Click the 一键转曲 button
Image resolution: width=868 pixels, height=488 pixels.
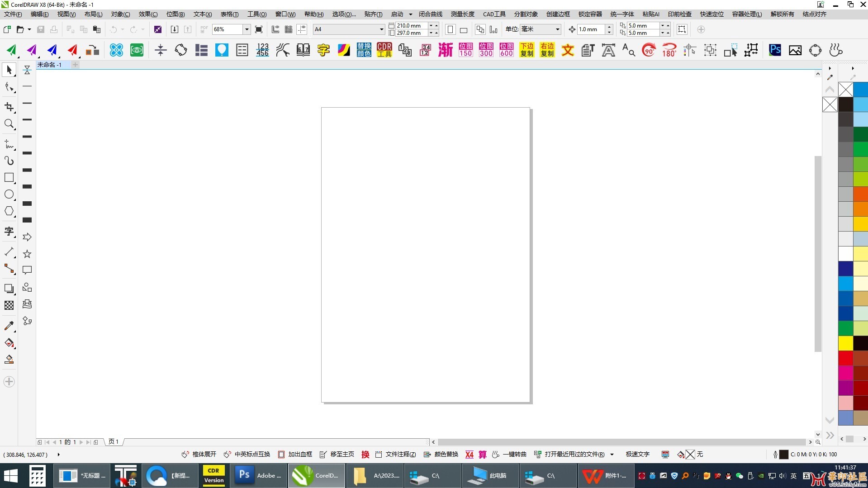tap(509, 455)
